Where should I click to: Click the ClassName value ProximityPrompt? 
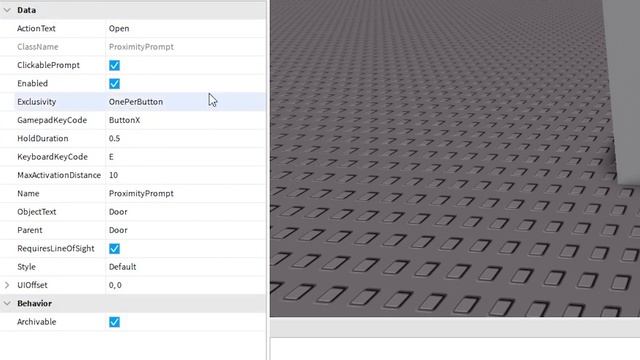[141, 47]
